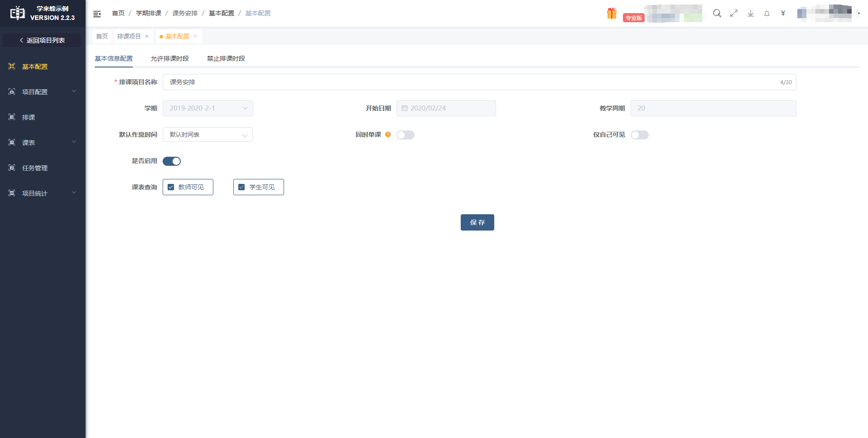Expand the 课表 sidebar menu
The height and width of the screenshot is (438, 868).
[43, 143]
